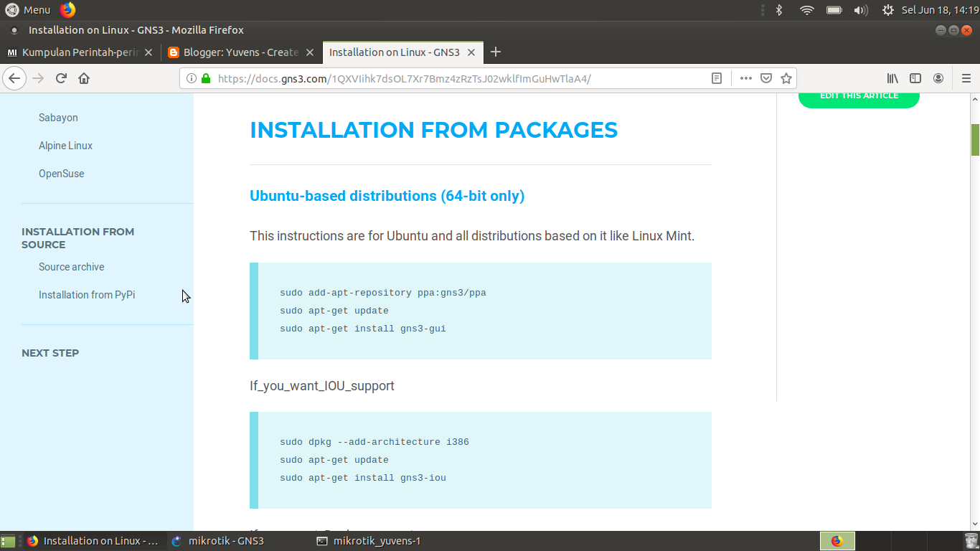Click the apt-get install gns3-iou command

click(363, 478)
